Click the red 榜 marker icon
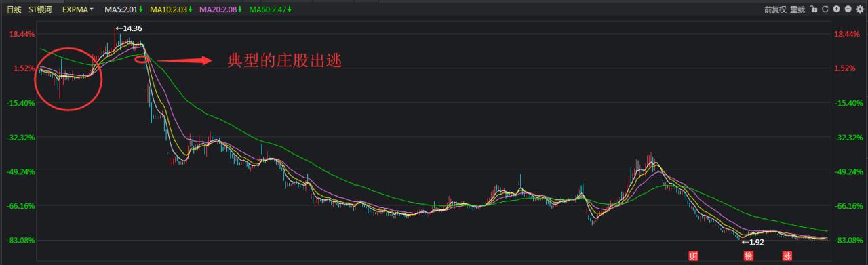The image size is (868, 265). (x=749, y=256)
